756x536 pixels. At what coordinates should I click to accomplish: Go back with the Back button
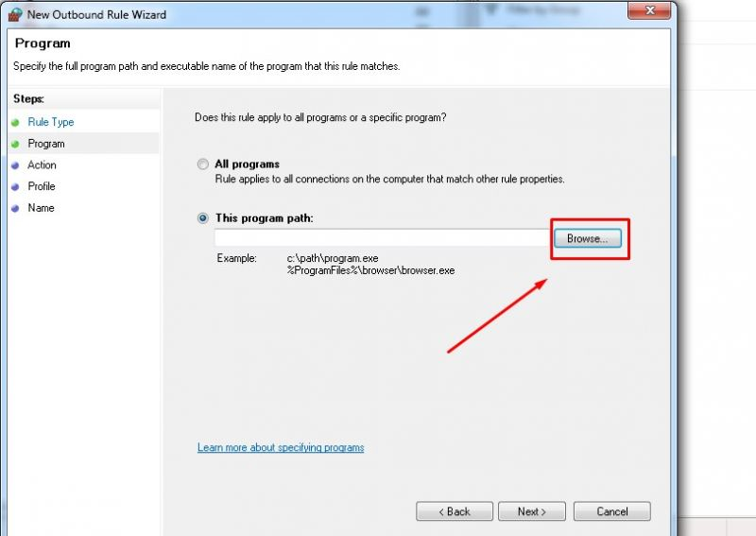tap(453, 511)
